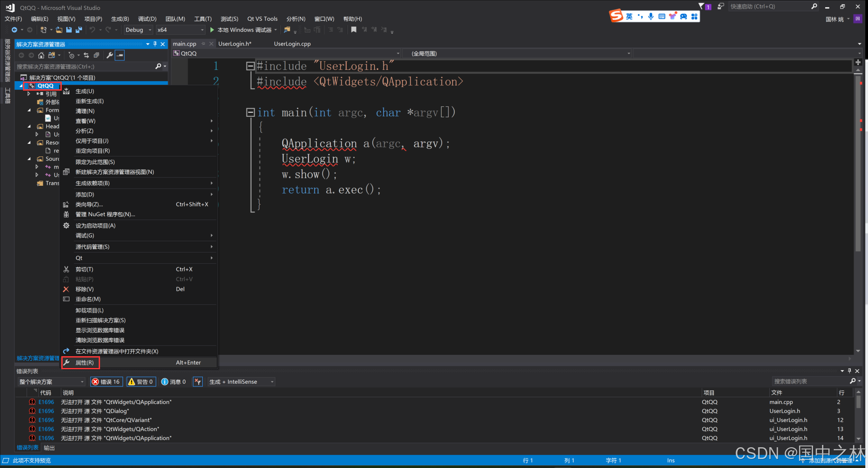This screenshot has height=468, width=868.
Task: Click the Quick Launch search magnifier
Action: (x=814, y=6)
